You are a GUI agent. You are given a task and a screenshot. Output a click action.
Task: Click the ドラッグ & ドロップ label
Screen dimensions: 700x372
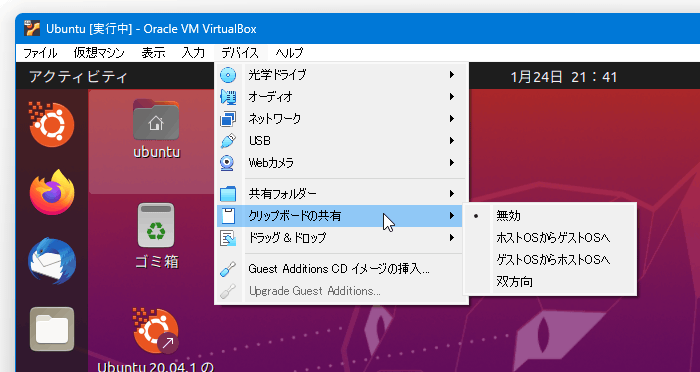click(x=288, y=238)
